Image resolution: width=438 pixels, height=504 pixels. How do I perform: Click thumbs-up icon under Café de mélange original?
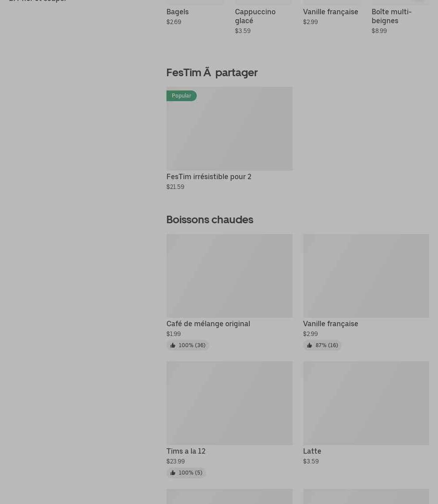pyautogui.click(x=173, y=345)
